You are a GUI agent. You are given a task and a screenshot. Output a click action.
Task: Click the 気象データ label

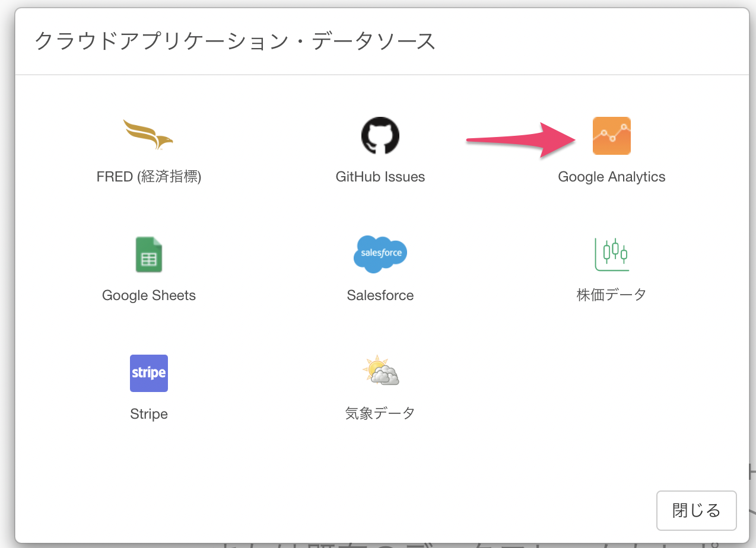380,413
